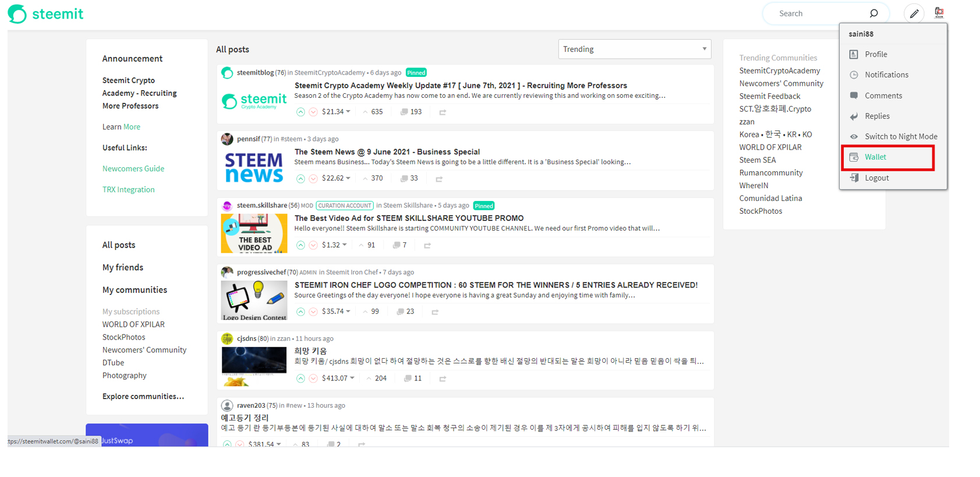Go to My communities feed
Viewport: 980px width, 477px height.
click(x=135, y=290)
